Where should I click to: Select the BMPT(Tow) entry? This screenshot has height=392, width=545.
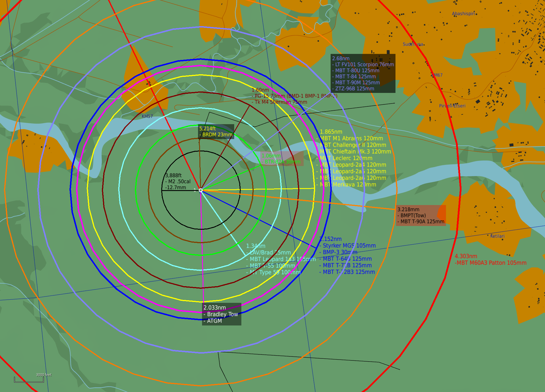[412, 216]
